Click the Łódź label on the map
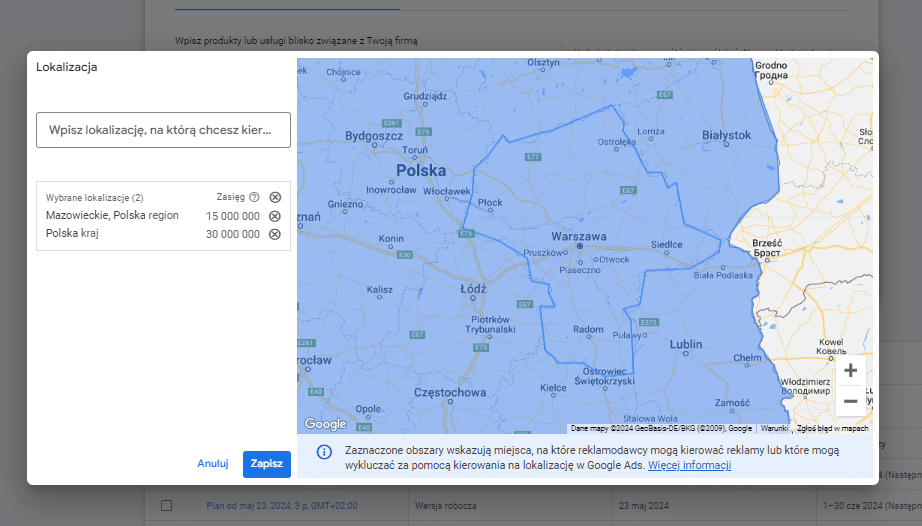Viewport: 922px width, 526px height. (x=473, y=289)
